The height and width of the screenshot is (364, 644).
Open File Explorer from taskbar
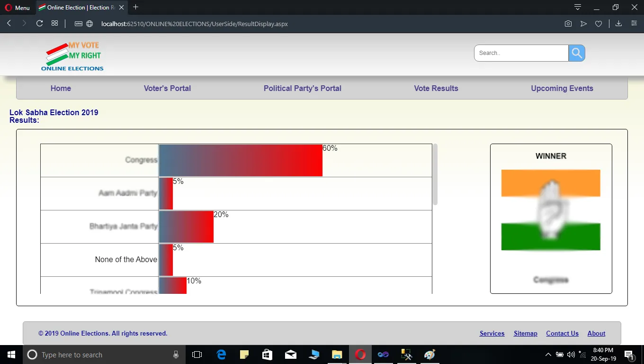(x=337, y=355)
